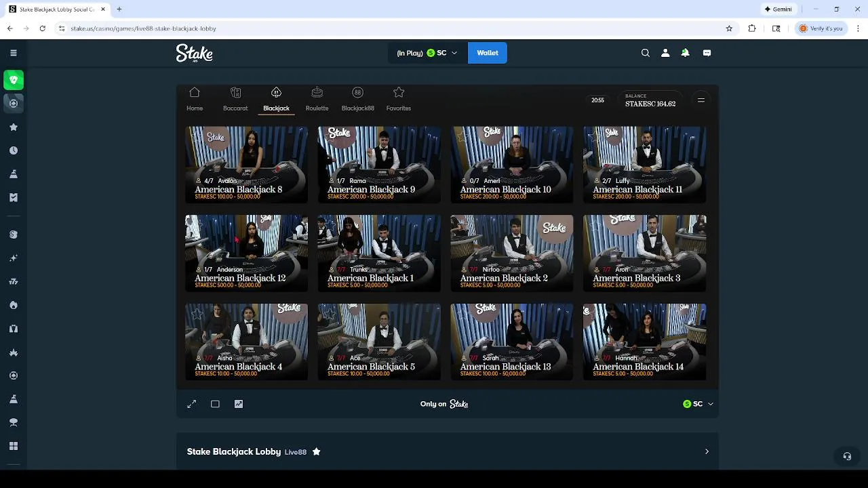Open browser three-dot menu
Image resolution: width=868 pixels, height=488 pixels.
[x=859, y=28]
